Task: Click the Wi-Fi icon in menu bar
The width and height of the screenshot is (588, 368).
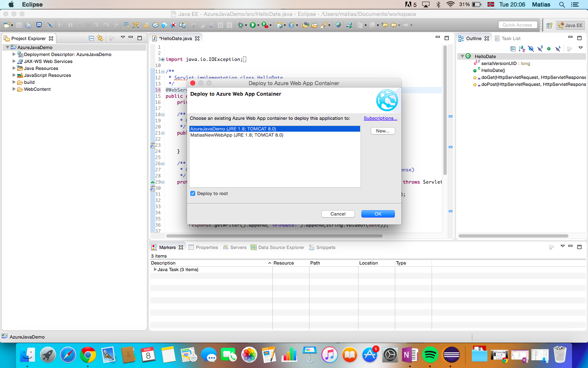Action: point(450,4)
